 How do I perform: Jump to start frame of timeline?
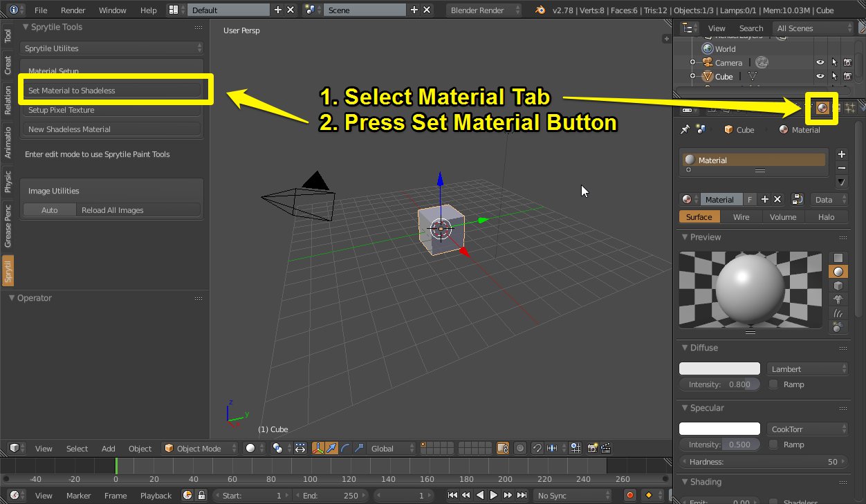pyautogui.click(x=452, y=495)
